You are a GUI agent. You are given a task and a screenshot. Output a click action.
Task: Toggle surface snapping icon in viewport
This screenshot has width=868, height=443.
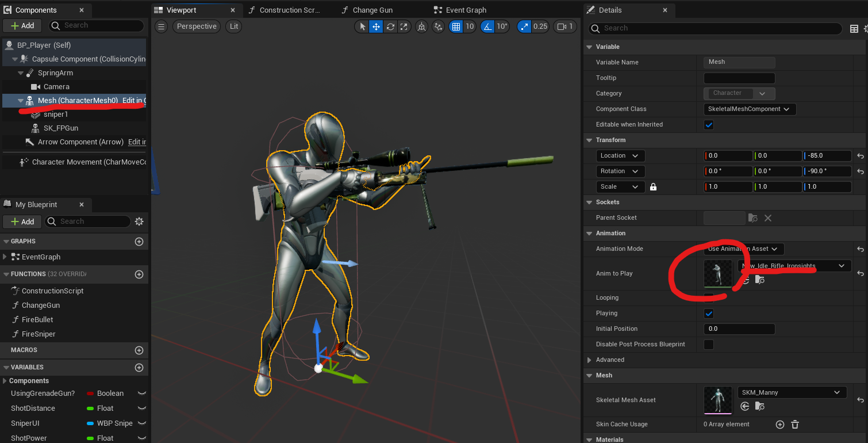[x=439, y=26]
